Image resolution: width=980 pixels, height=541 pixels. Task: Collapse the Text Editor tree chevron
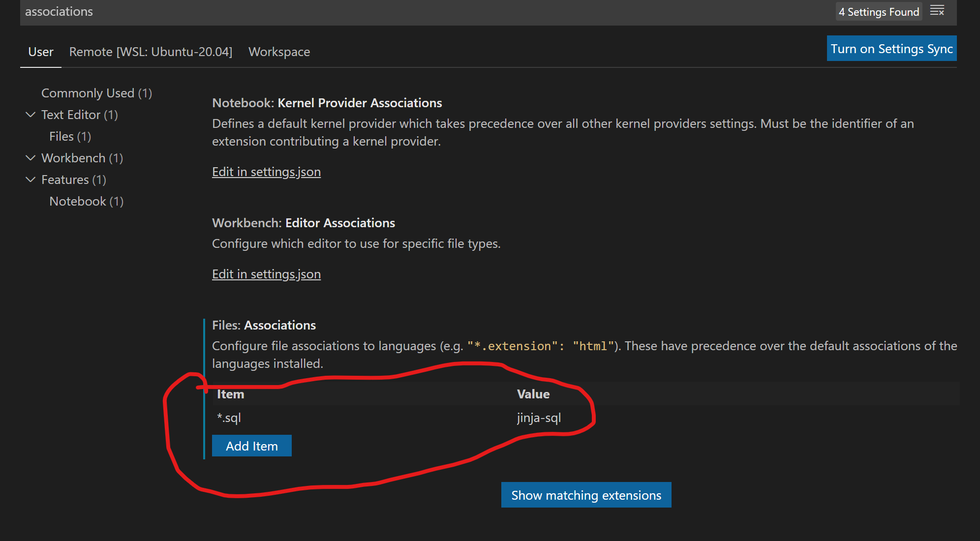(31, 115)
